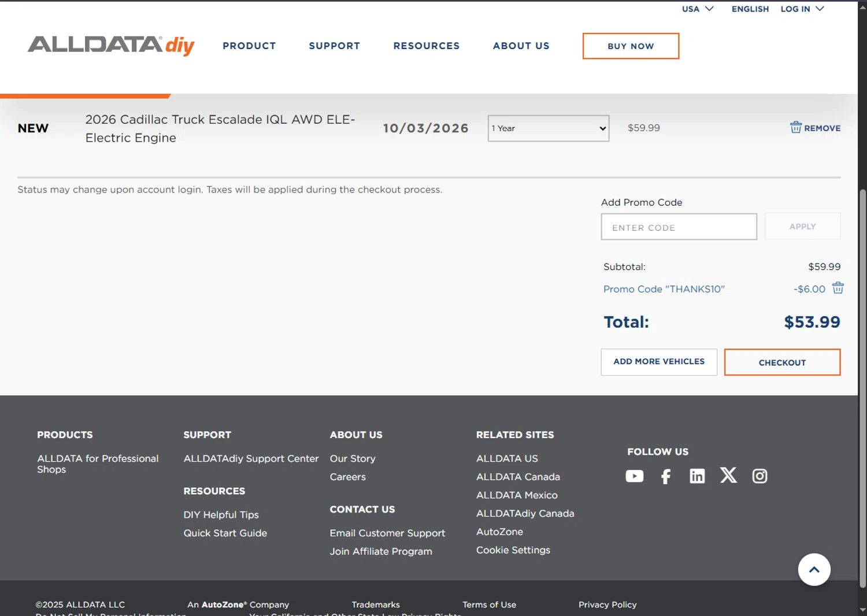This screenshot has width=867, height=616.
Task: Click ADD MORE VEHICLES button
Action: [659, 362]
